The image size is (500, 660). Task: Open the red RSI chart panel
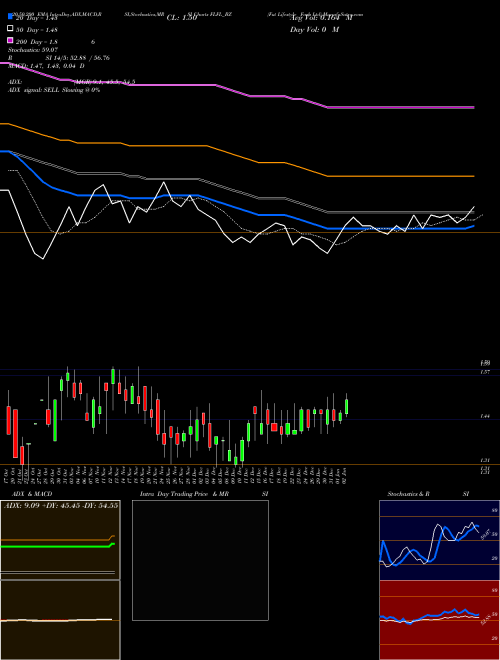pyautogui.click(x=439, y=620)
